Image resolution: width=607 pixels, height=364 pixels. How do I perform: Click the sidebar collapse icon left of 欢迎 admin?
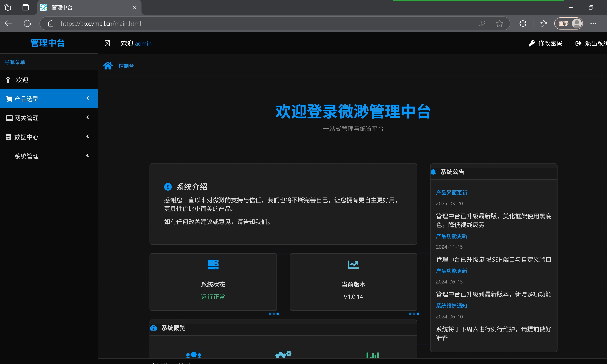click(107, 43)
